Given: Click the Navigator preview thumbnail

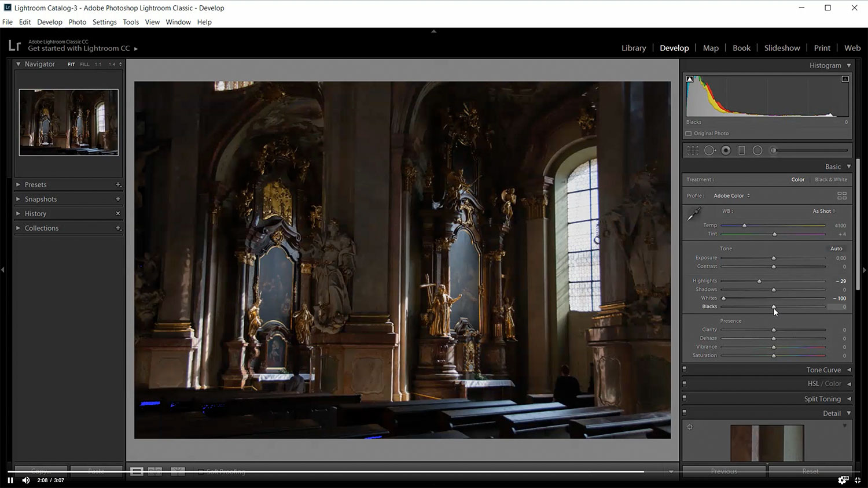Looking at the screenshot, I should coord(68,123).
